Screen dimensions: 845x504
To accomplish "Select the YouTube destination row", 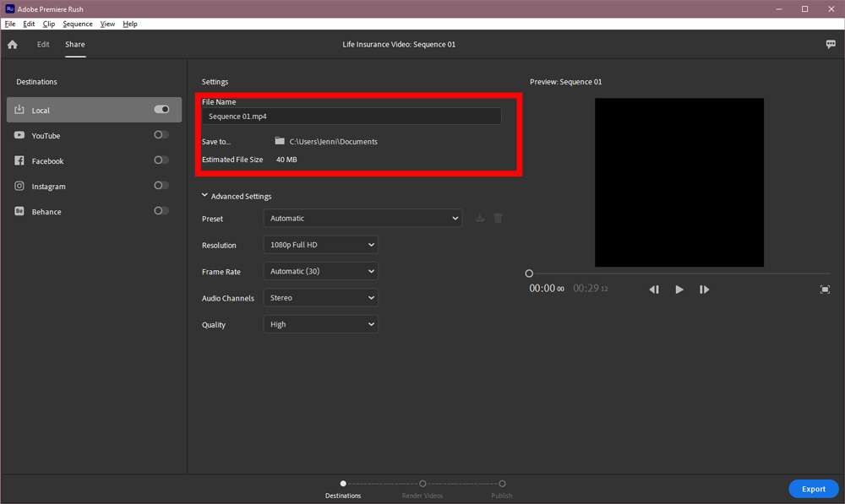I will 95,135.
